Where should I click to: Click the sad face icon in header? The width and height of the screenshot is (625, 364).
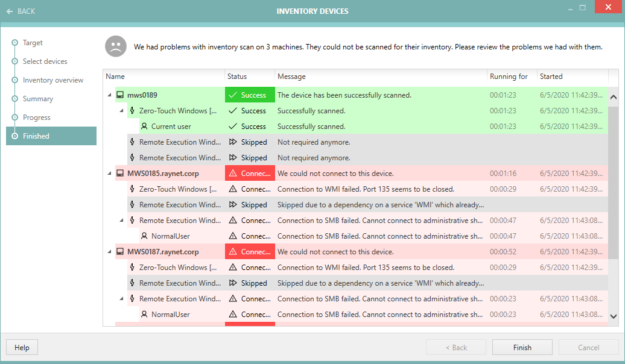click(116, 47)
